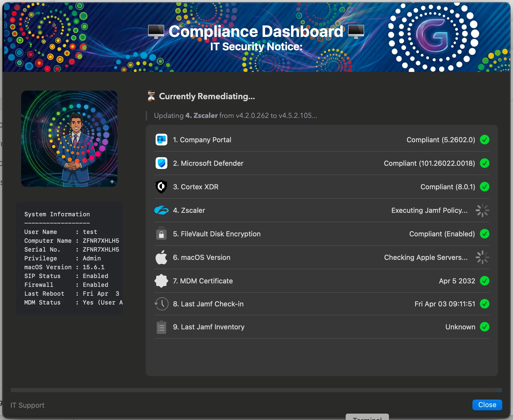
Task: Click the 'Compliant (101.26022.0018)' status text
Action: [429, 163]
